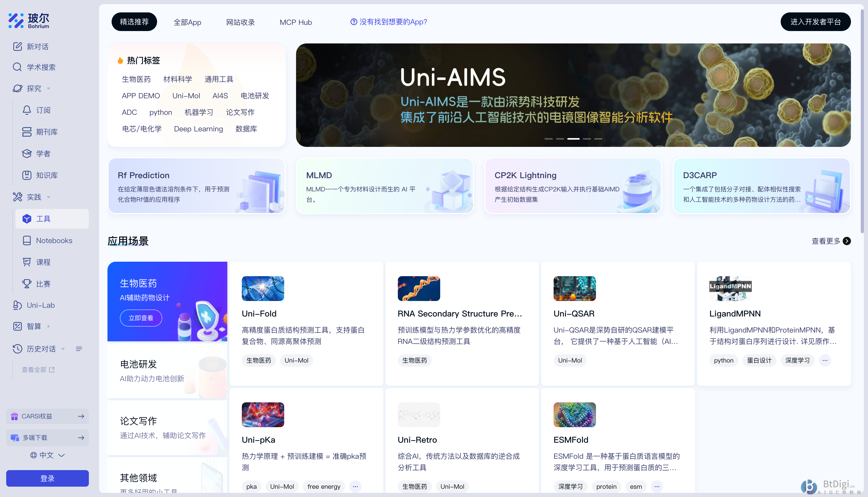Click the 学术搜索 magnifier icon
The image size is (868, 497).
17,67
